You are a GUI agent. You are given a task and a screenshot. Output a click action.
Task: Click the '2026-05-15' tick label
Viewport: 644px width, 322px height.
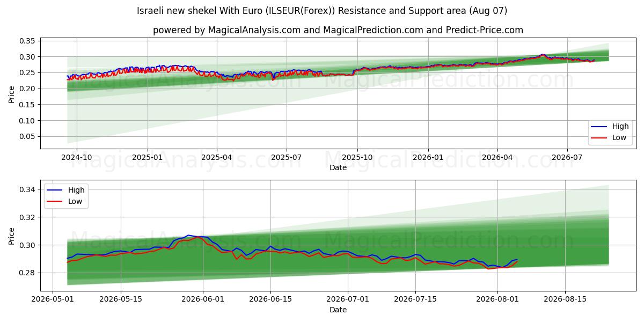click(x=121, y=299)
